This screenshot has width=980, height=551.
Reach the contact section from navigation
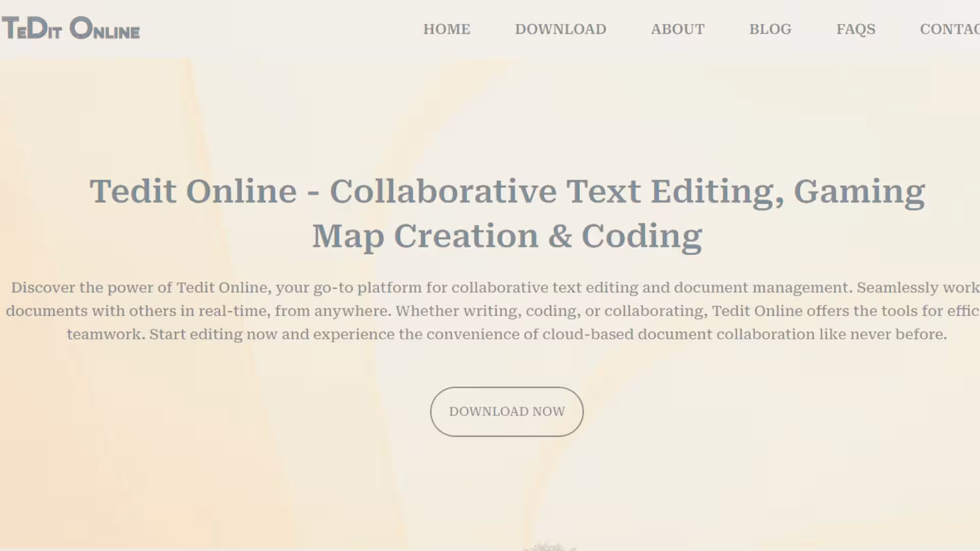pyautogui.click(x=949, y=29)
